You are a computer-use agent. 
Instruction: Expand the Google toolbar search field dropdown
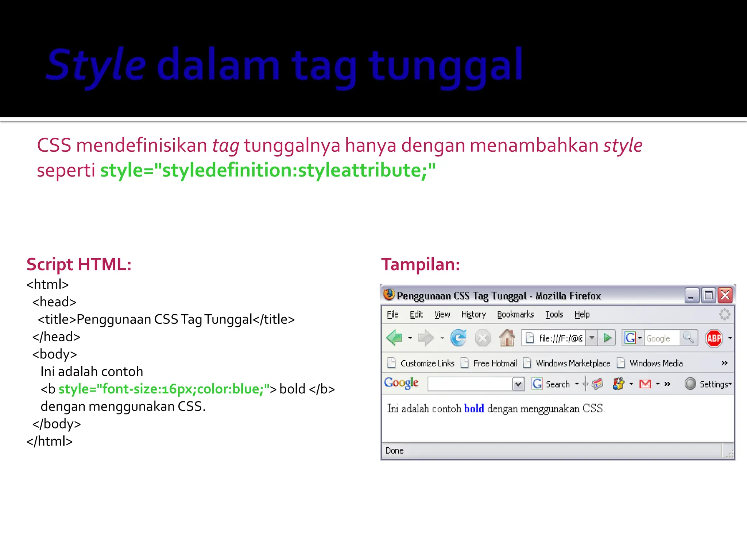point(518,384)
